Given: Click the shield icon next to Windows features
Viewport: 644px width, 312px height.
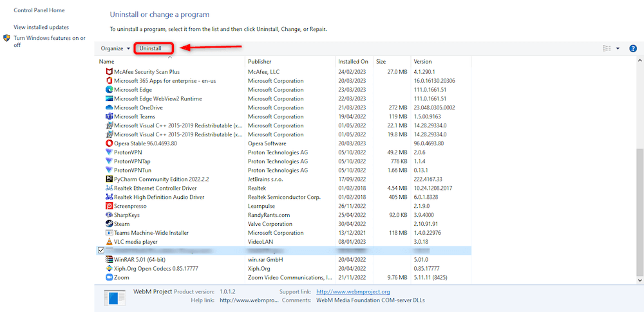Looking at the screenshot, I should 6,38.
